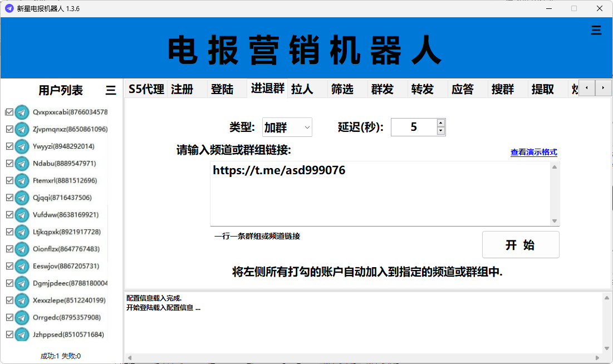Viewport: 613px width, 364px height.
Task: Click the 成功:1 失败:0 status text
Action: tap(61, 356)
